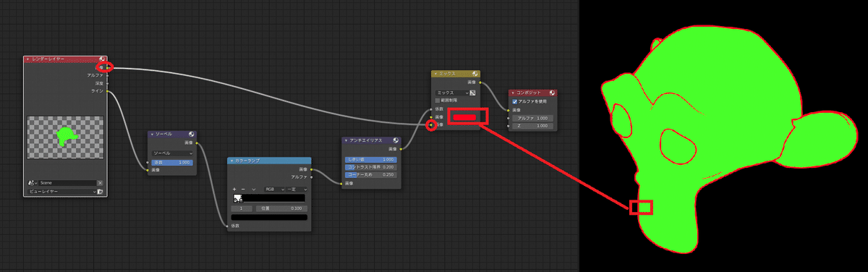The width and height of the screenshot is (868, 272).
Task: Click the コントラスト限界 slider
Action: click(x=371, y=167)
